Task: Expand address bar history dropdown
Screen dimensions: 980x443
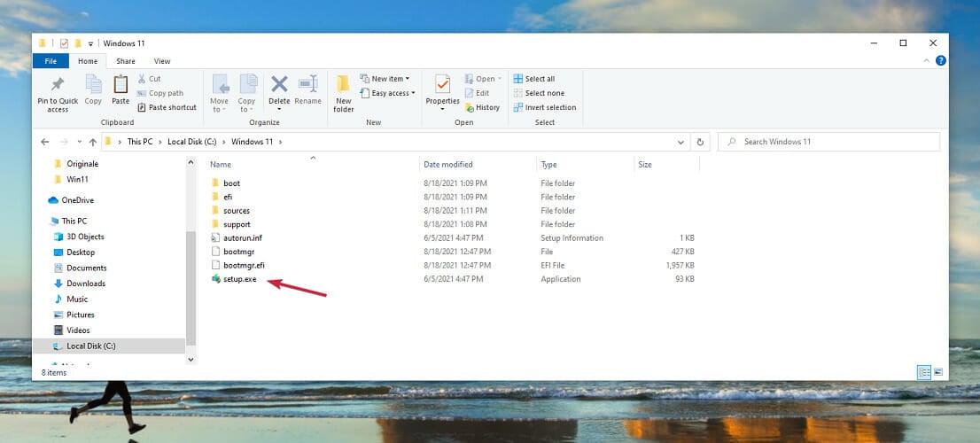Action: click(x=681, y=142)
